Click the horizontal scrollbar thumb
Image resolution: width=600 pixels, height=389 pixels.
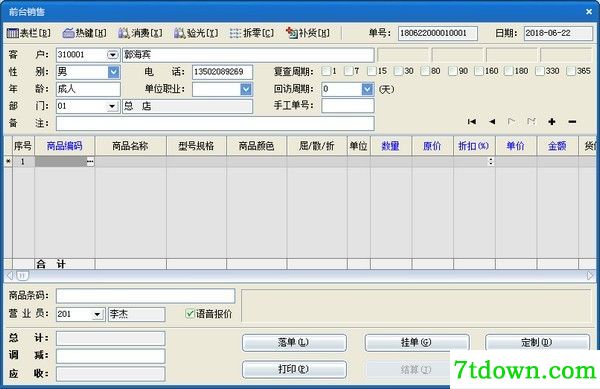pos(23,275)
